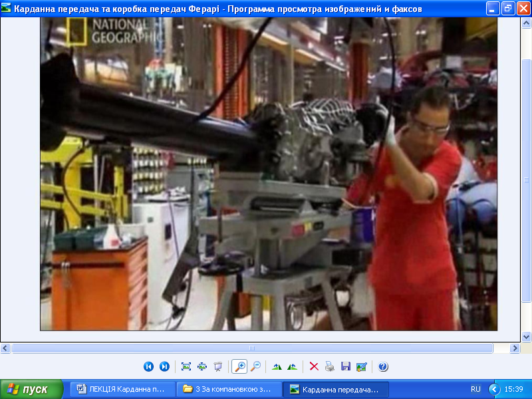Screen dimensions: 532x399
Task: Rotate the image counterclockwise
Action: click(292, 366)
